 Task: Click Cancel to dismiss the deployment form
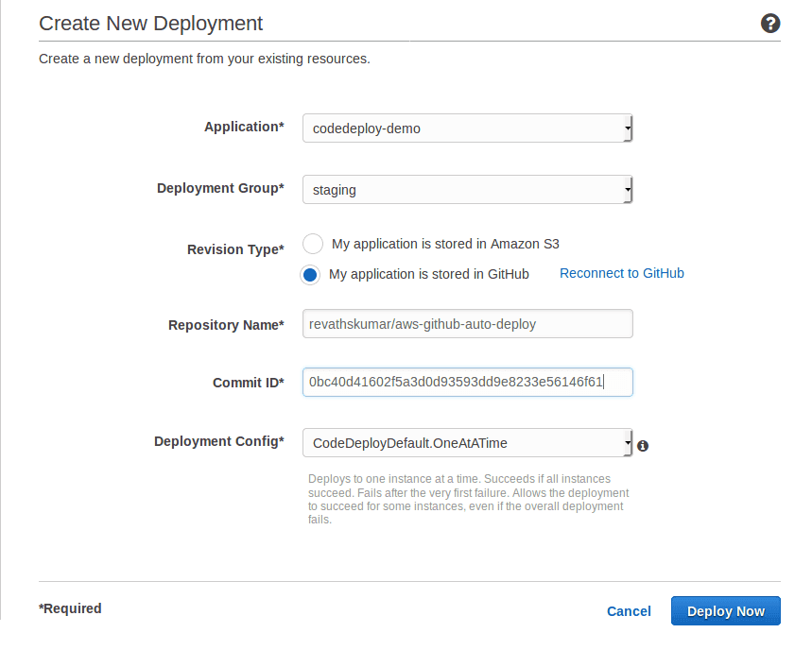[x=628, y=611]
